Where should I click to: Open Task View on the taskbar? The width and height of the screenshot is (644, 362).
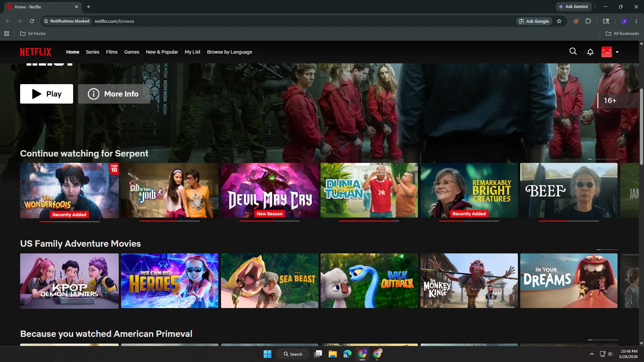coord(318,354)
